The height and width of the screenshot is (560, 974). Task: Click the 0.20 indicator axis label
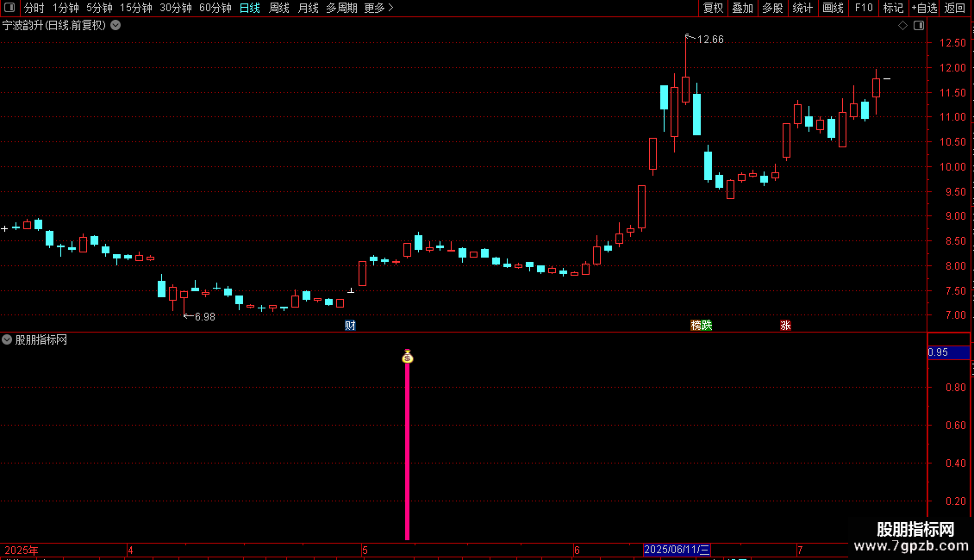pos(956,501)
